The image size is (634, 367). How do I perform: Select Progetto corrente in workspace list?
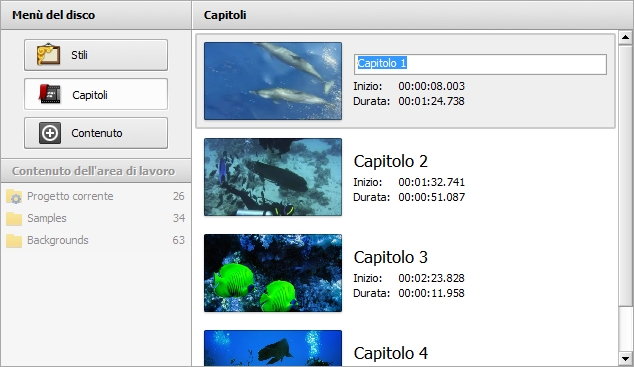pos(95,196)
